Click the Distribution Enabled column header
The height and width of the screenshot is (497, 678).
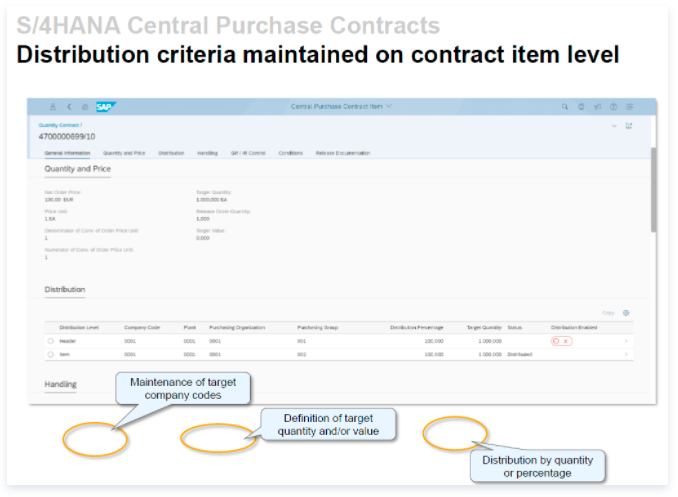(574, 327)
